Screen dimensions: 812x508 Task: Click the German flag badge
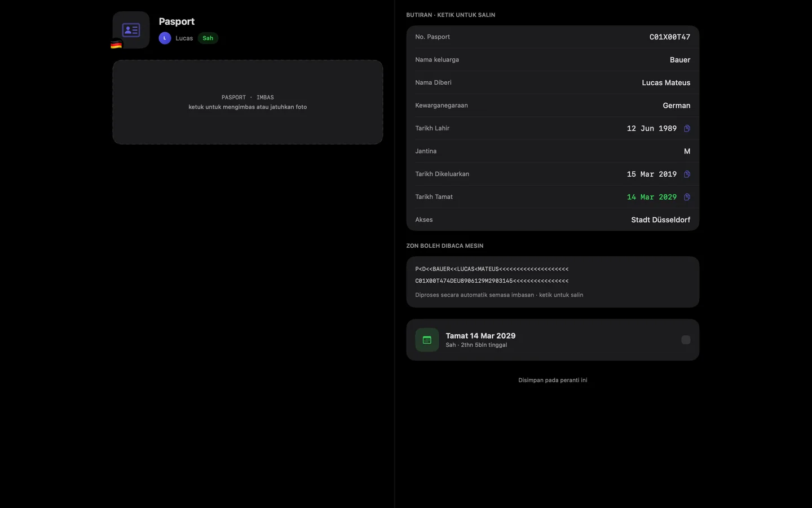point(116,45)
